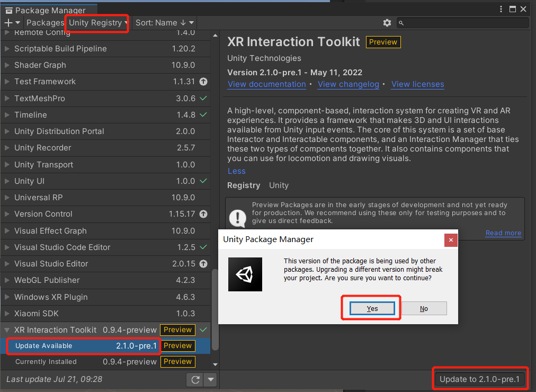Click the Test Framework update arrow icon
This screenshot has height=392, width=536.
203,82
